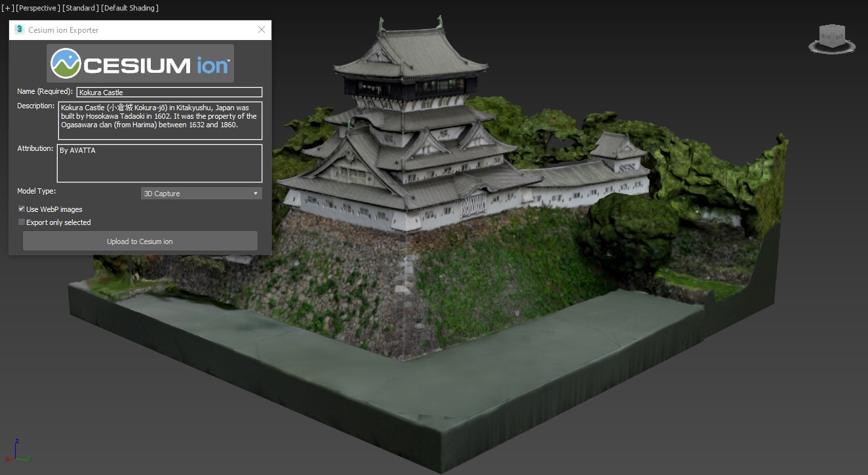868x475 pixels.
Task: Enable the Use WebP images checkbox
Action: (x=22, y=209)
